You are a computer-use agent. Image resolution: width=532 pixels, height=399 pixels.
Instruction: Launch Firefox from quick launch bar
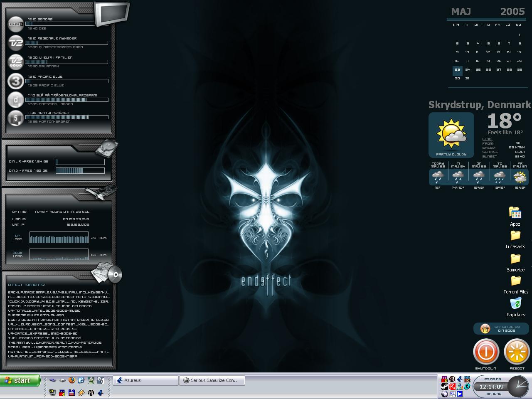tap(71, 380)
